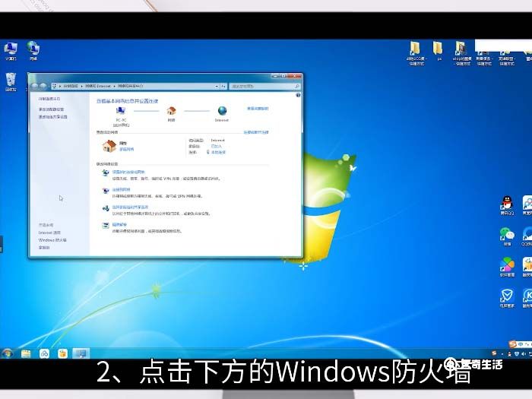Click the Sogou input method floating bar

pyautogui.click(x=520, y=344)
